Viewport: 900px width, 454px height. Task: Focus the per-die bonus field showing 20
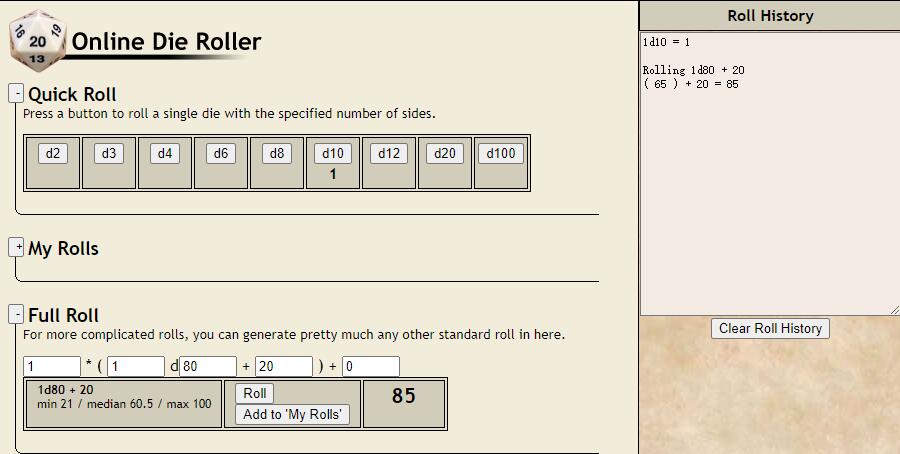[284, 366]
